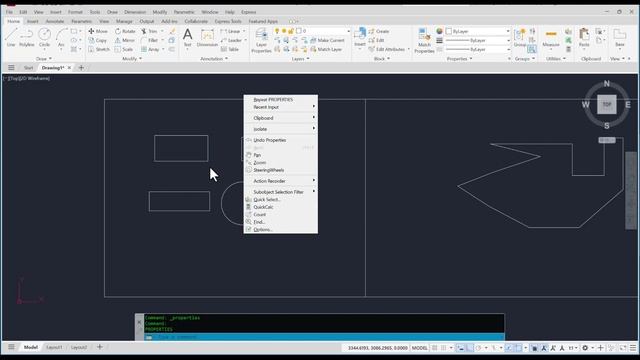Image resolution: width=640 pixels, height=360 pixels.
Task: Toggle drawing grid display in status bar
Action: pyautogui.click(x=434, y=348)
